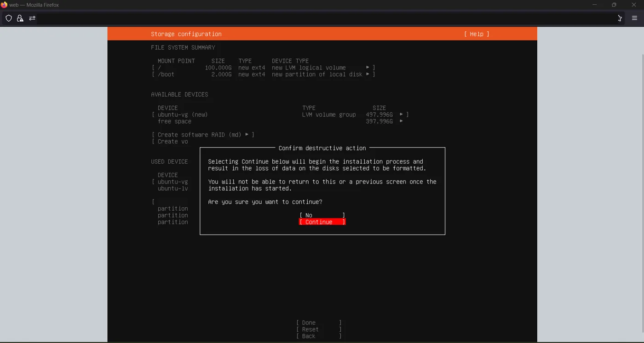This screenshot has height=343, width=644.
Task: Open Create software RAID (md) option
Action: point(203,135)
